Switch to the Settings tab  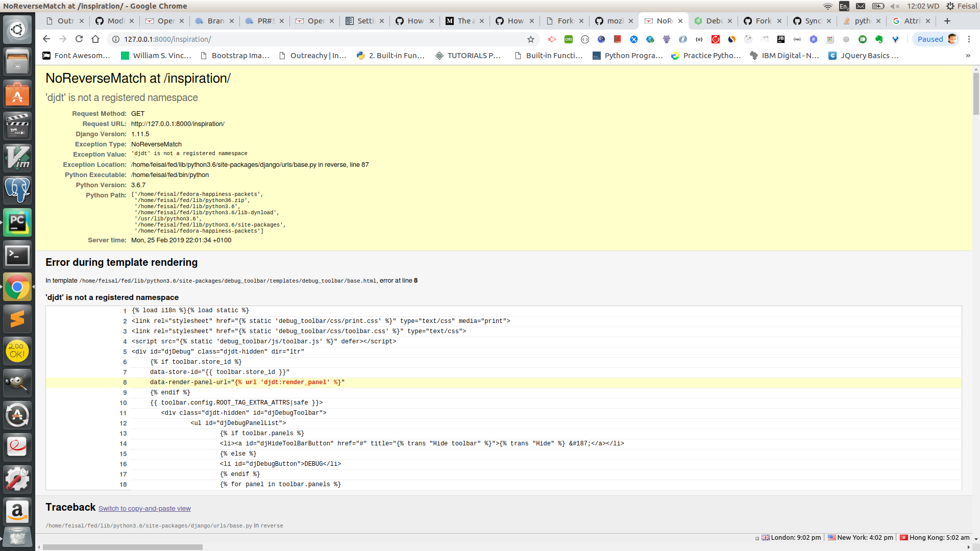pos(365,21)
